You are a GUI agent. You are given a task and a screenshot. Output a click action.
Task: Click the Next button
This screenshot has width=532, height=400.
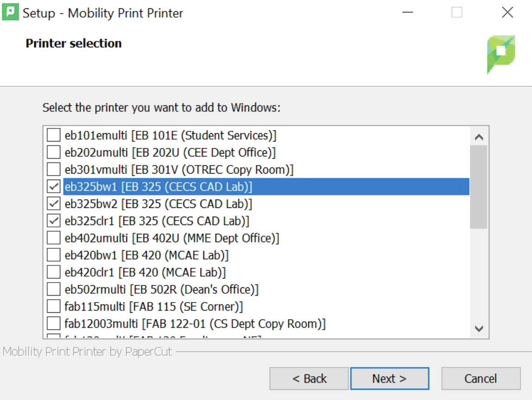tap(390, 378)
